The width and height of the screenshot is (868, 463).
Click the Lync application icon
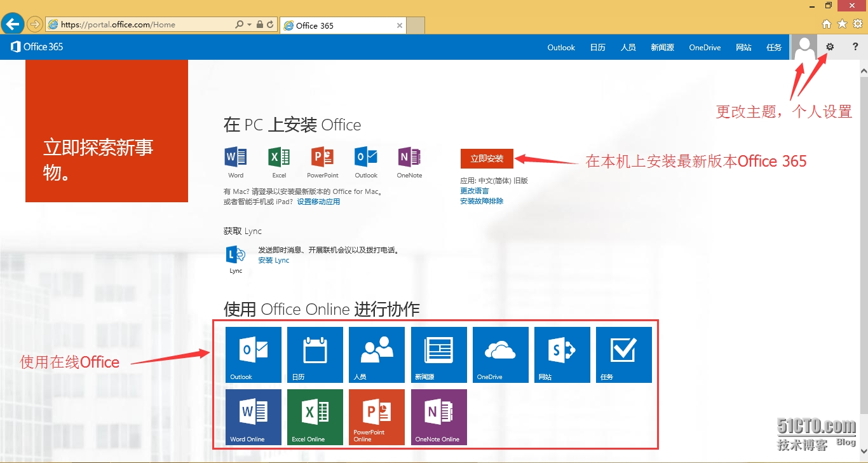[236, 255]
